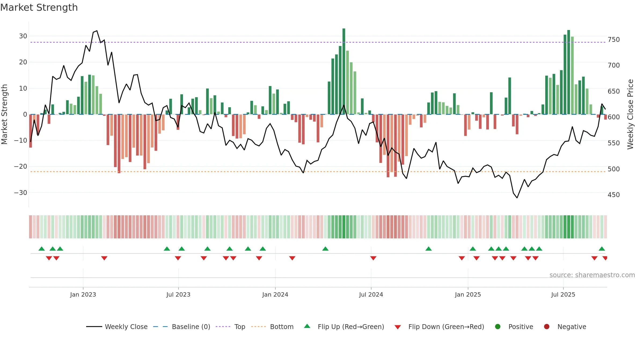This screenshot has width=644, height=362.
Task: Click right axis price tick 750
Action: pyautogui.click(x=614, y=40)
